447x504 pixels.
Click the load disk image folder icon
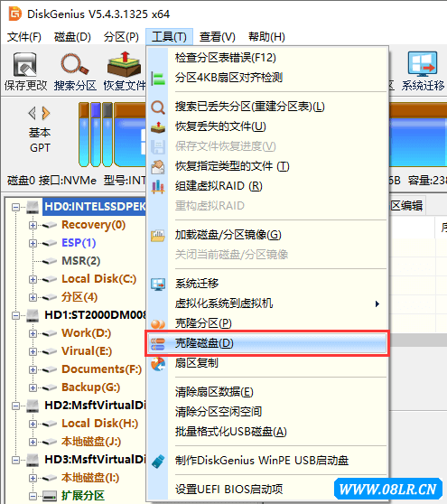pyautogui.click(x=158, y=235)
